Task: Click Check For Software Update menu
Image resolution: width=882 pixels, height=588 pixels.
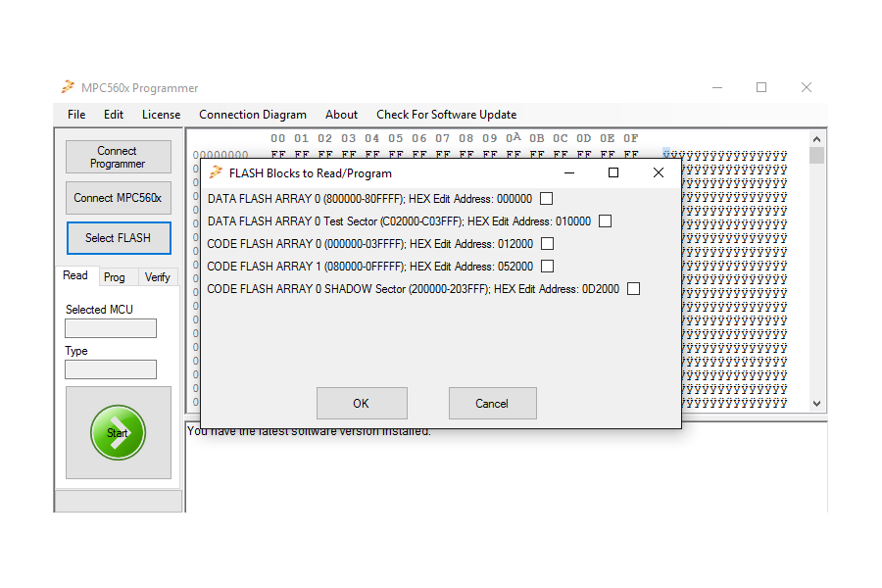Action: click(x=447, y=115)
